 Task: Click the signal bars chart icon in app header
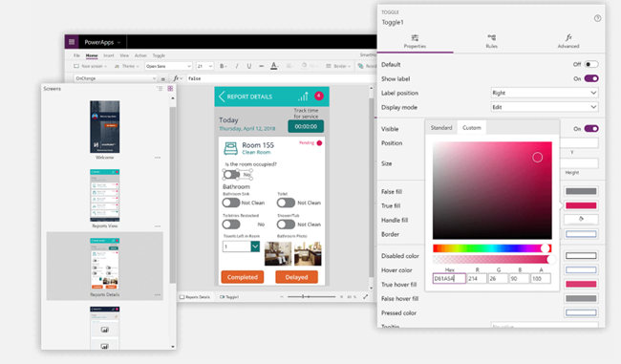[304, 96]
